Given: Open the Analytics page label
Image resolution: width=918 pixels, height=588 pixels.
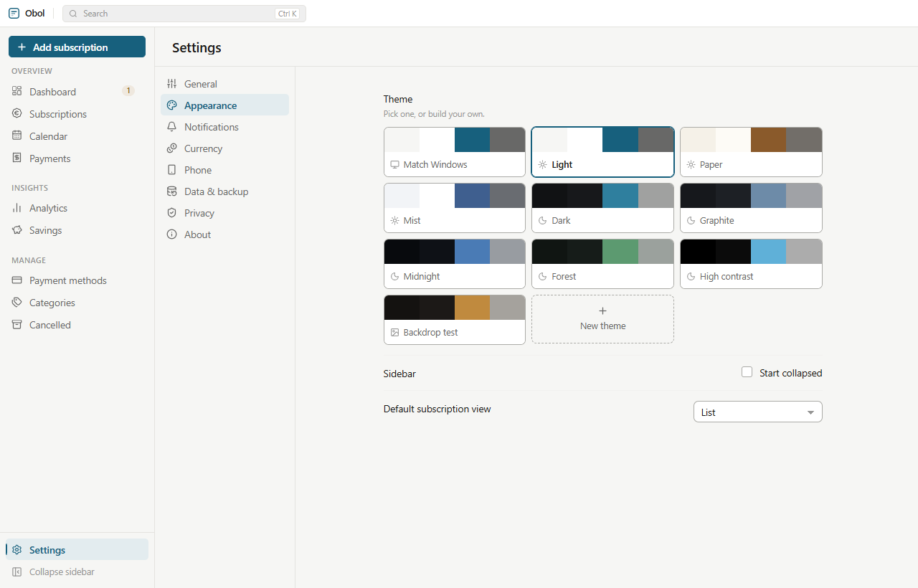Looking at the screenshot, I should (x=48, y=208).
